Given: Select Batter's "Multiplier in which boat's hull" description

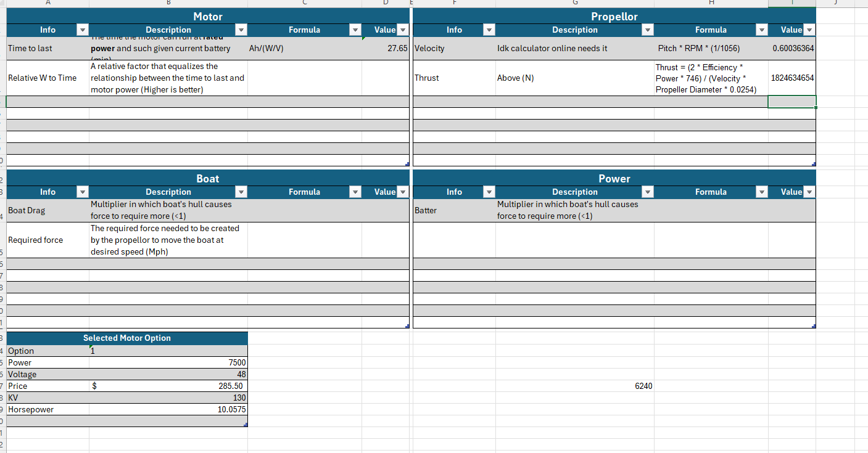Looking at the screenshot, I should (x=575, y=210).
